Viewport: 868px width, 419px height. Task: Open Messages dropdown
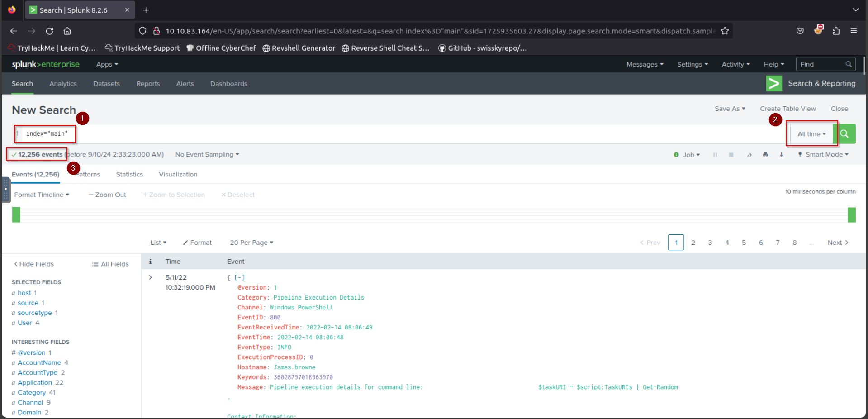pos(645,64)
